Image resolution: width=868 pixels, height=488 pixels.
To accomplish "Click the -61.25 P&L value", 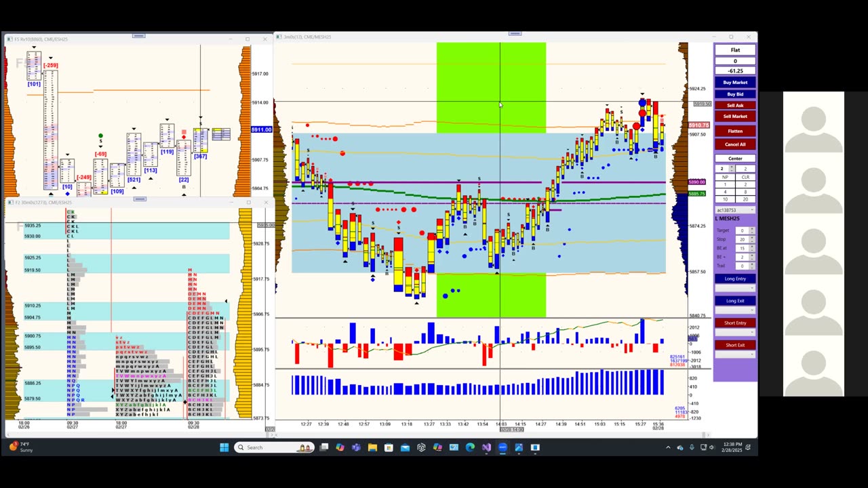I will click(x=735, y=70).
